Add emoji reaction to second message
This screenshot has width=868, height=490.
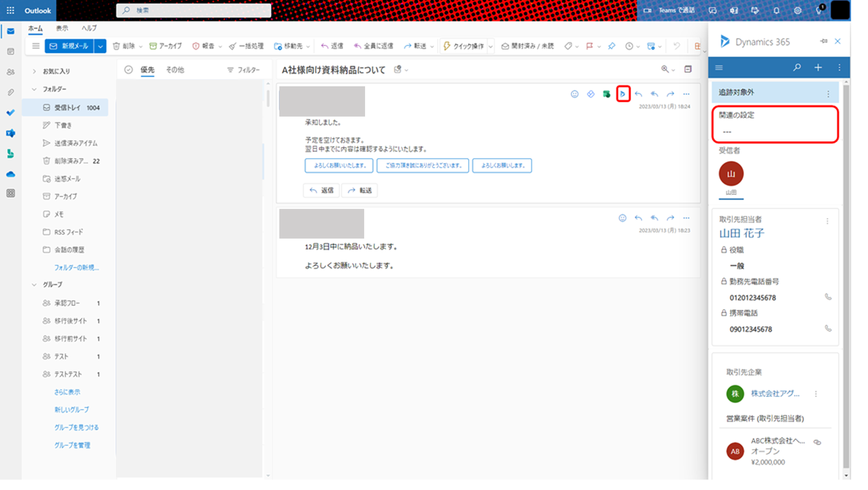point(622,218)
